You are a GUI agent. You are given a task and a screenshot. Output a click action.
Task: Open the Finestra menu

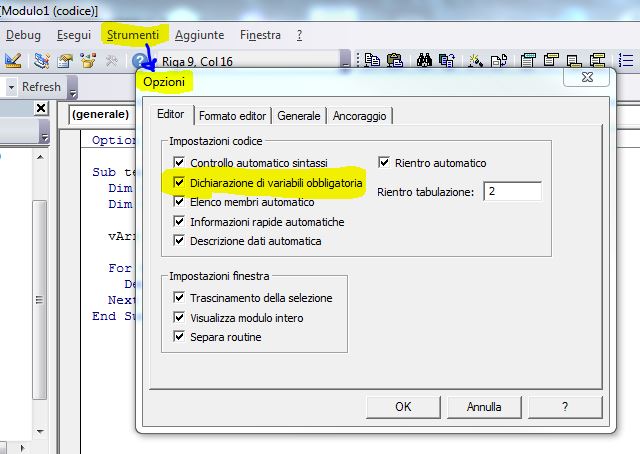[260, 35]
